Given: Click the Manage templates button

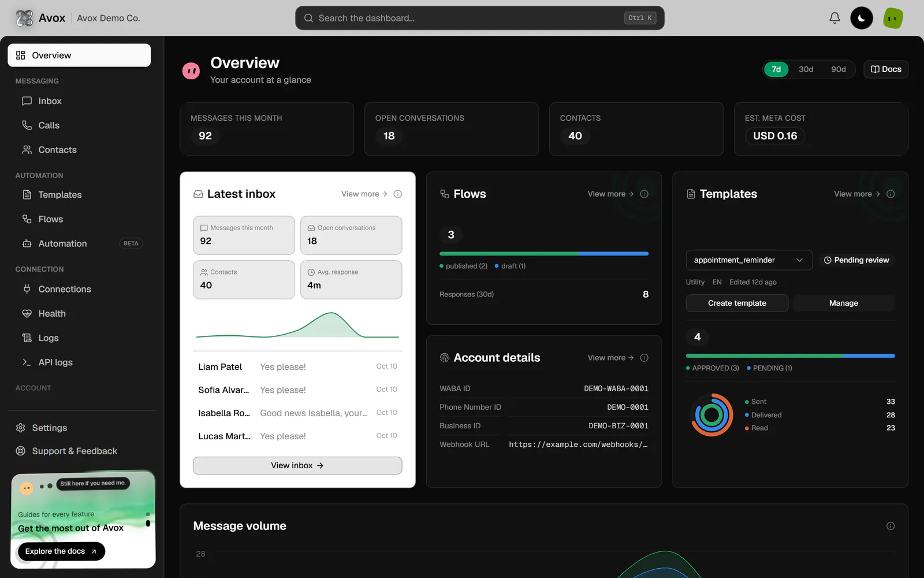Looking at the screenshot, I should click(x=844, y=303).
